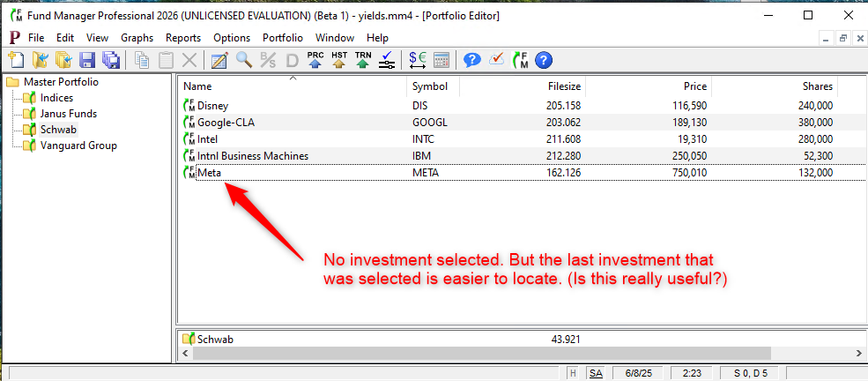This screenshot has width=868, height=381.
Task: Open the Portfolio menu
Action: coord(282,38)
